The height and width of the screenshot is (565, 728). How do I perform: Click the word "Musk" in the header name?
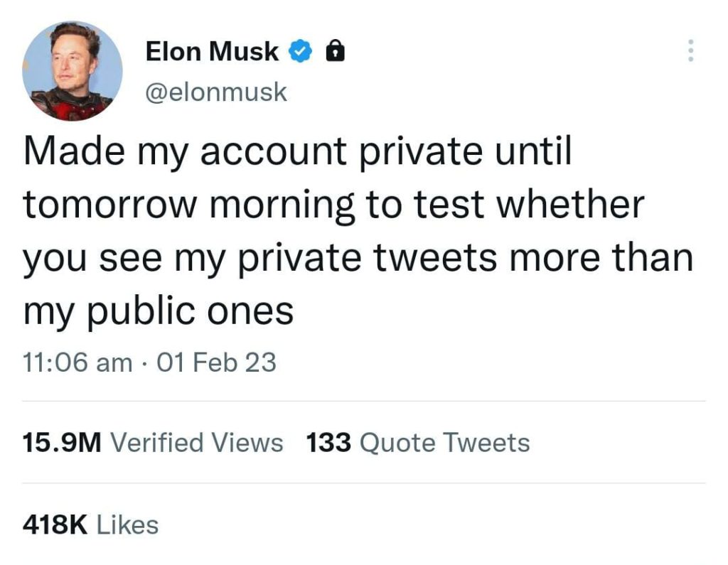pyautogui.click(x=244, y=51)
